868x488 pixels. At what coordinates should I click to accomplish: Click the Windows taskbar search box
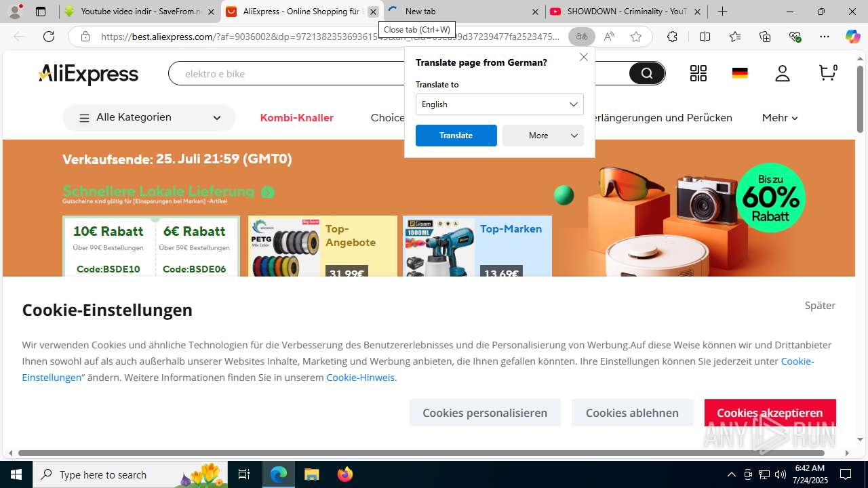pos(131,474)
